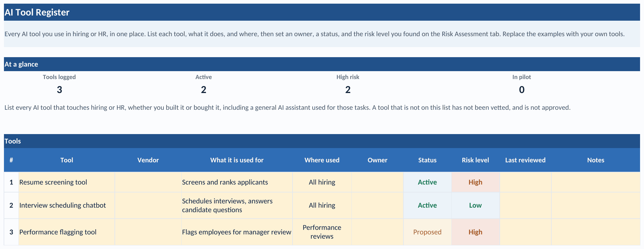
Task: Select the Resume screening tool cell
Action: click(67, 182)
